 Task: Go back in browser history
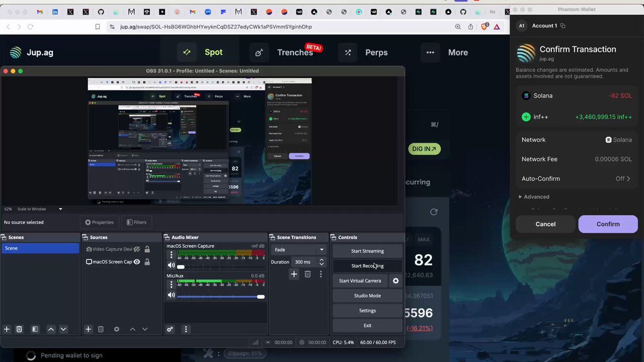8,26
